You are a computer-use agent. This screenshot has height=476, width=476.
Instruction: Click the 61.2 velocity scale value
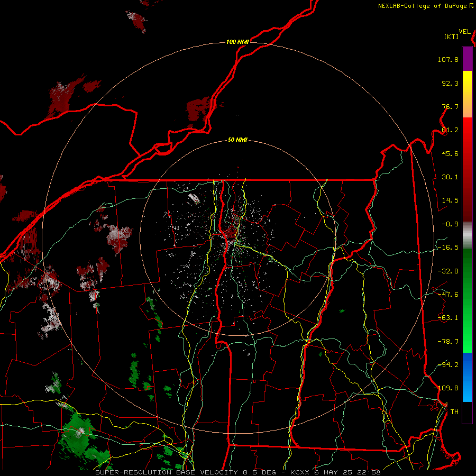[450, 130]
